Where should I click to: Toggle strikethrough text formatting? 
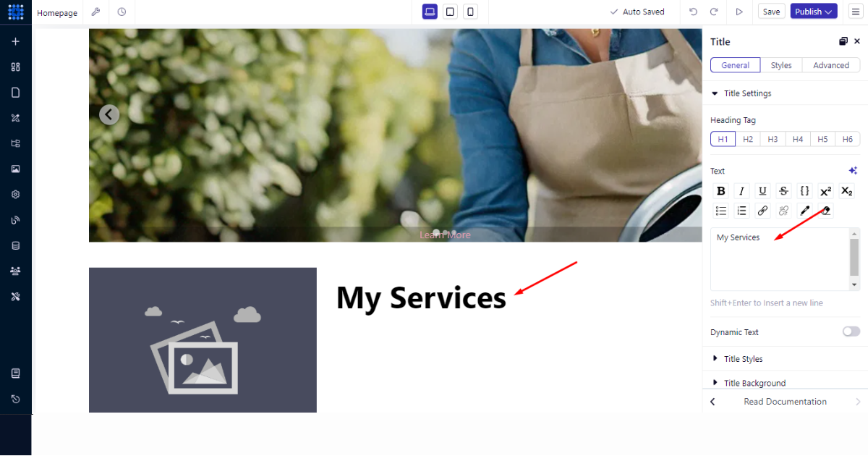click(x=783, y=191)
